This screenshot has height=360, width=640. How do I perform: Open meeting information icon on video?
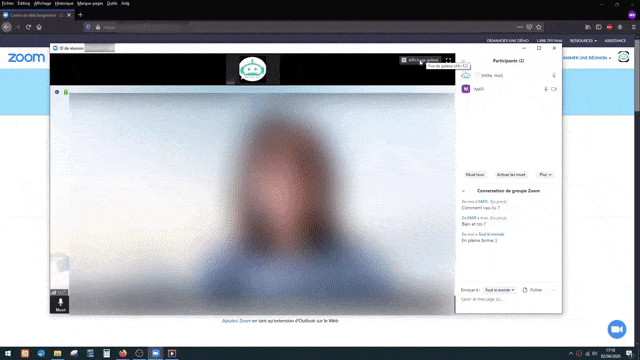tap(57, 92)
